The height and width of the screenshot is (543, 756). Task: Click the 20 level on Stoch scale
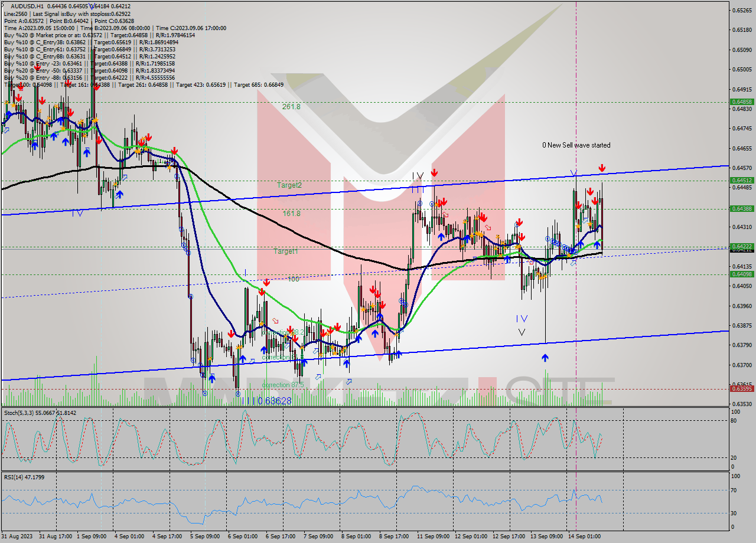pyautogui.click(x=734, y=458)
